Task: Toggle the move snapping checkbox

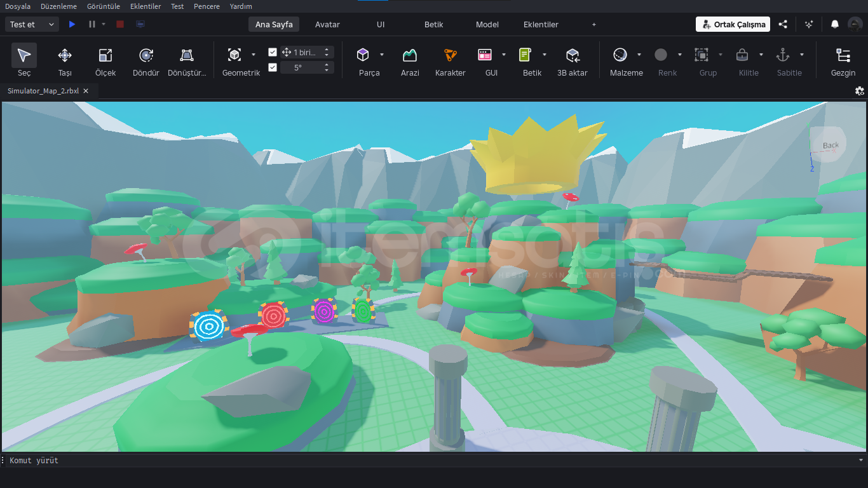Action: [273, 52]
